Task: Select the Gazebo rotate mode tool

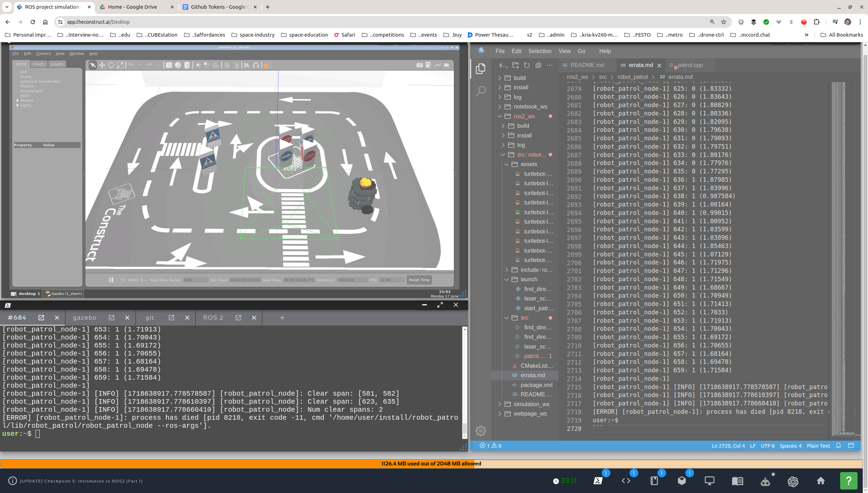Action: 111,65
